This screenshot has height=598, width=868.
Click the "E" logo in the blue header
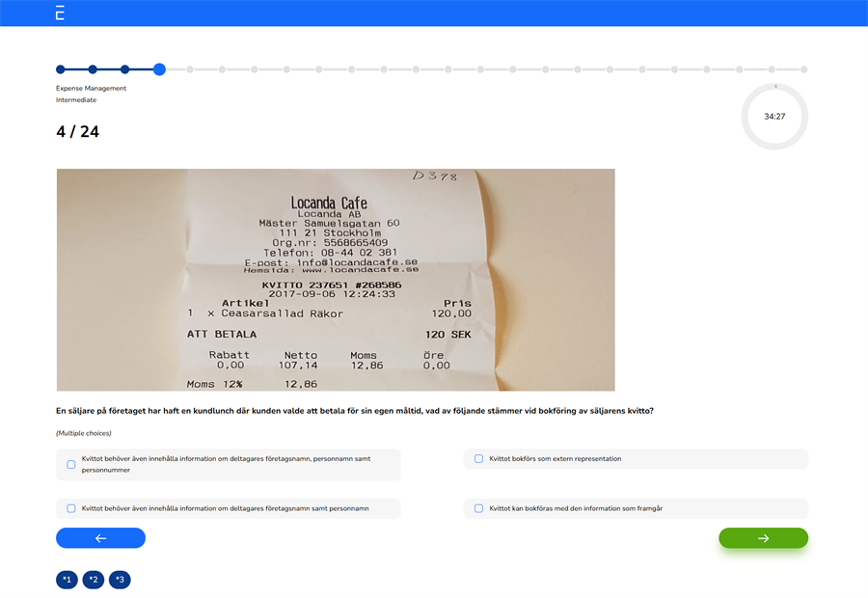(57, 13)
